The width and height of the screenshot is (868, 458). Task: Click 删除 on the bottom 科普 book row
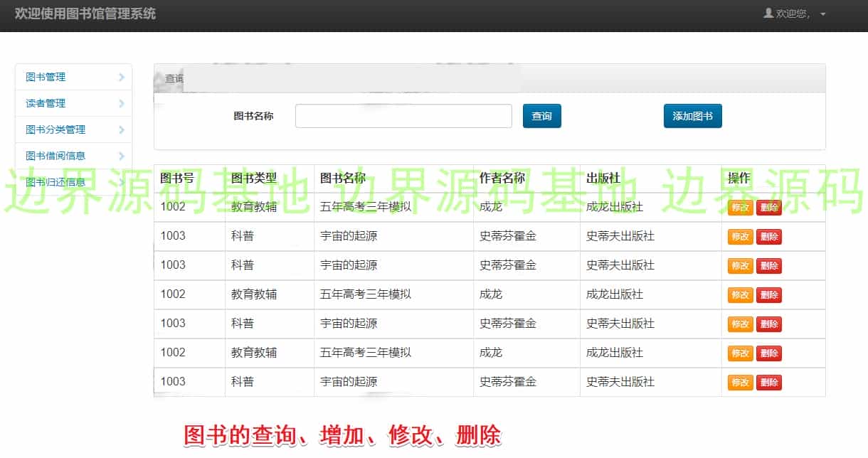[x=769, y=382]
